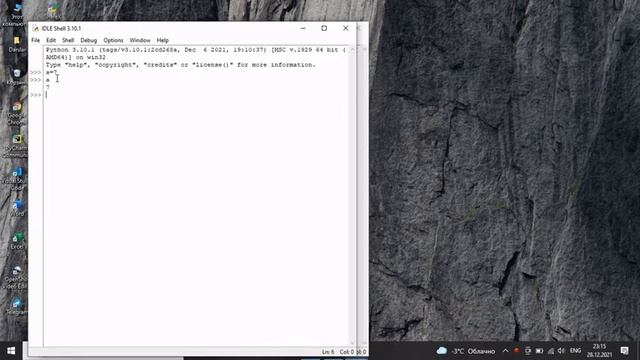The height and width of the screenshot is (360, 640).
Task: Select the Recycle Bin desktop icon
Action: pos(16,77)
